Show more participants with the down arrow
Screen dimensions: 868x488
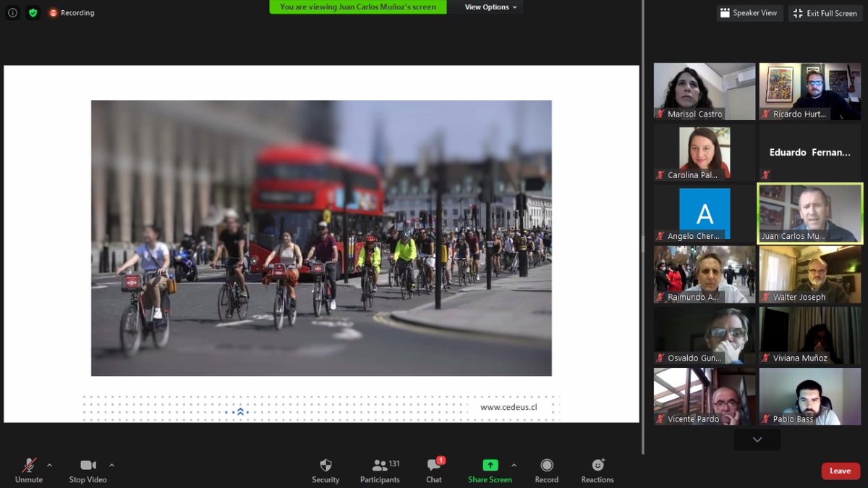click(757, 439)
